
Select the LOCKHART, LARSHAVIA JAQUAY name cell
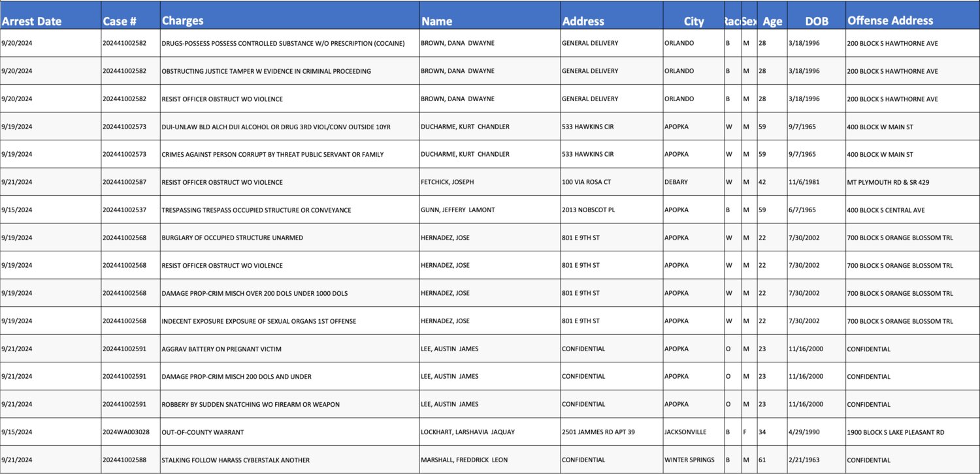click(490, 432)
